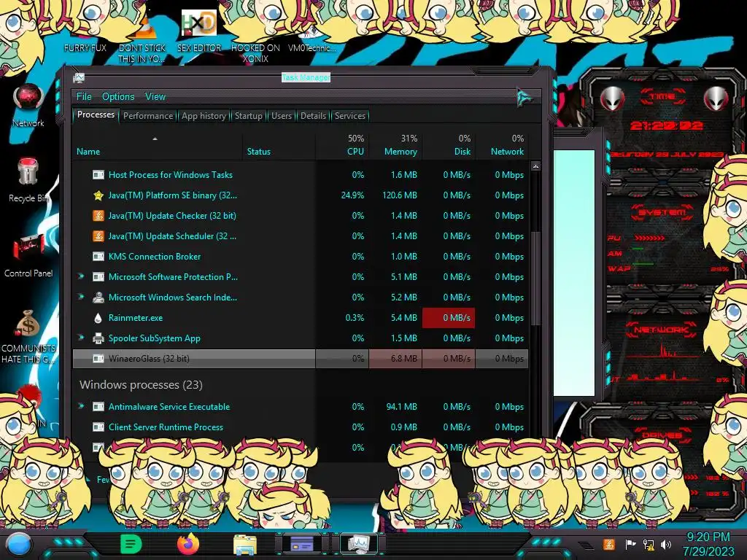The width and height of the screenshot is (747, 560).
Task: Click the process list vertical scrollbar thumb
Action: [x=535, y=279]
